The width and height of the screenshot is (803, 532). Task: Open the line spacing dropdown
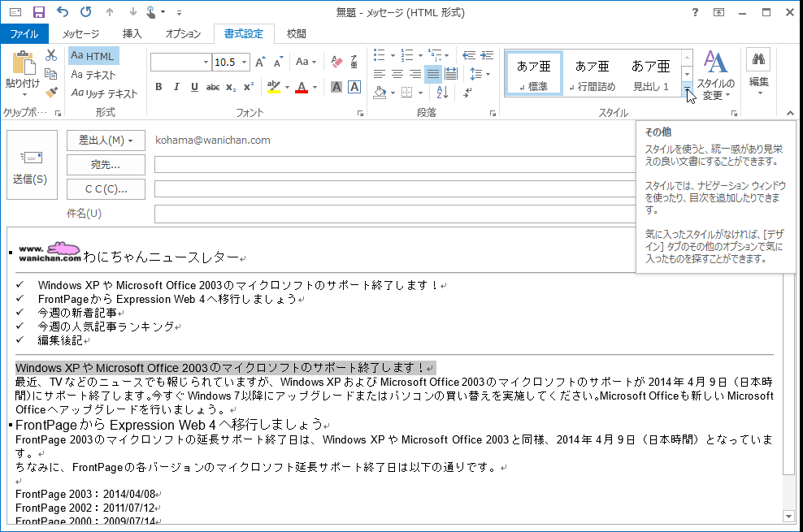pos(480,74)
